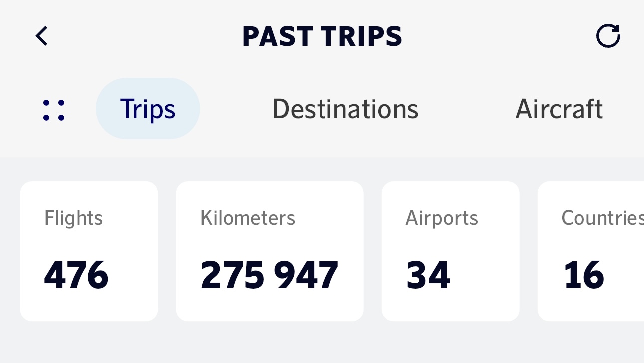This screenshot has height=363, width=644.
Task: Switch to the Destinations tab
Action: pos(345,109)
